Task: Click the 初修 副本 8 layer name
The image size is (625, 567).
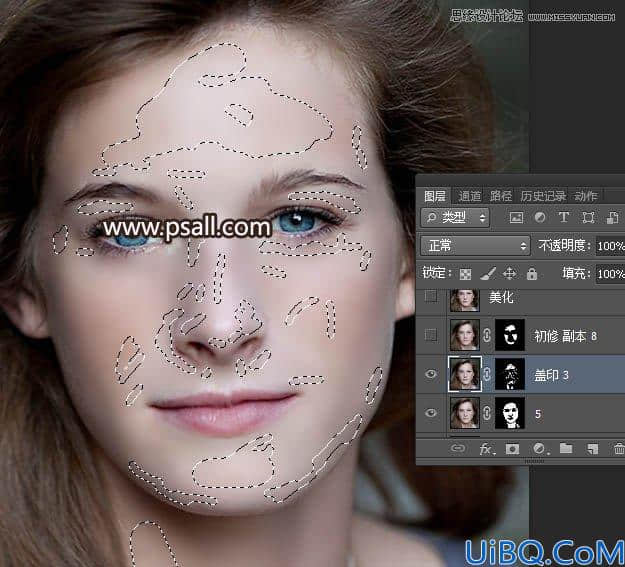Action: (x=566, y=336)
